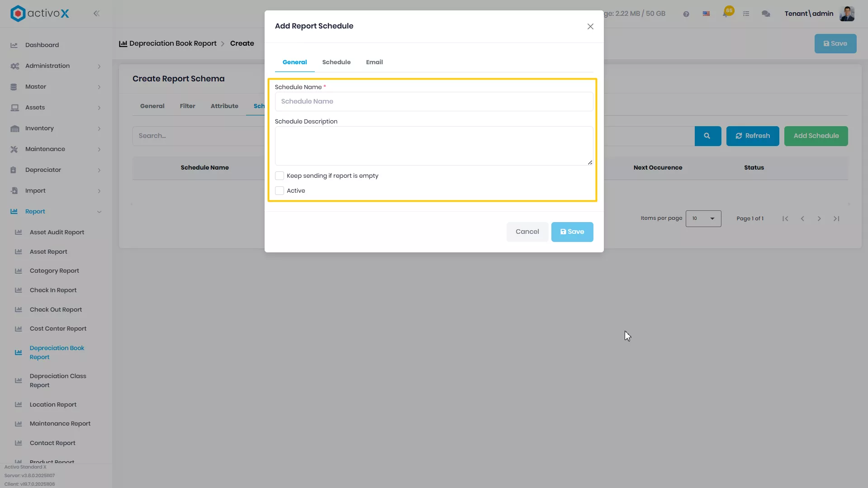Open the Attribute tab of report schema
Image resolution: width=868 pixels, height=488 pixels.
224,106
